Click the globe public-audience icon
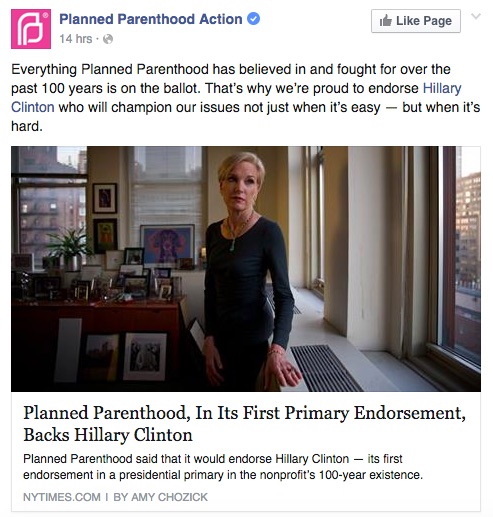Screen dimensions: 493x517 point(108,39)
